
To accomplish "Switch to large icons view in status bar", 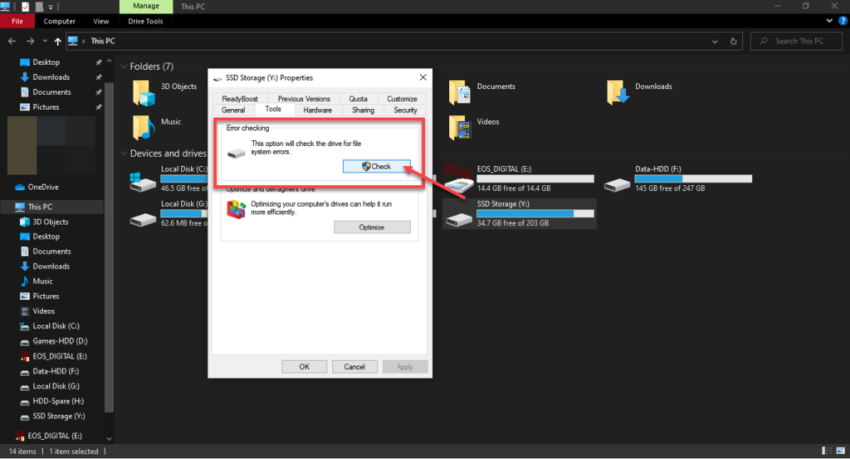I will (x=841, y=451).
